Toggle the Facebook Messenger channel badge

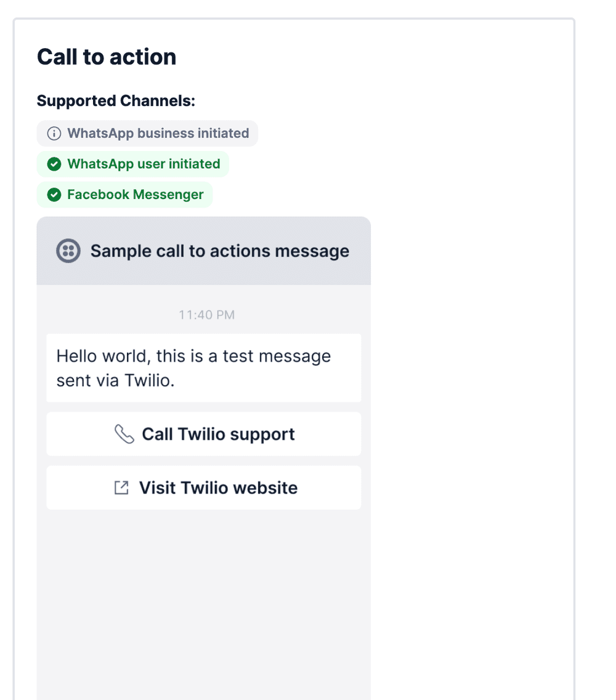125,195
